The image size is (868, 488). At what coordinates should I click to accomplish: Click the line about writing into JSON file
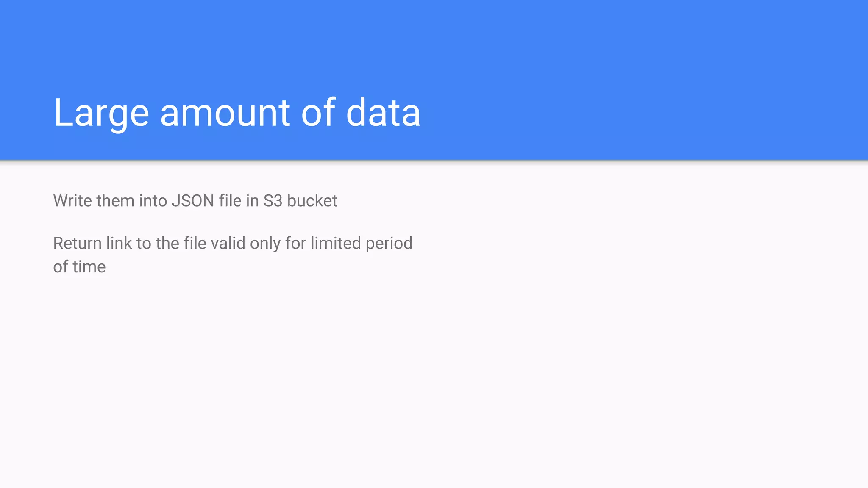[x=195, y=201]
